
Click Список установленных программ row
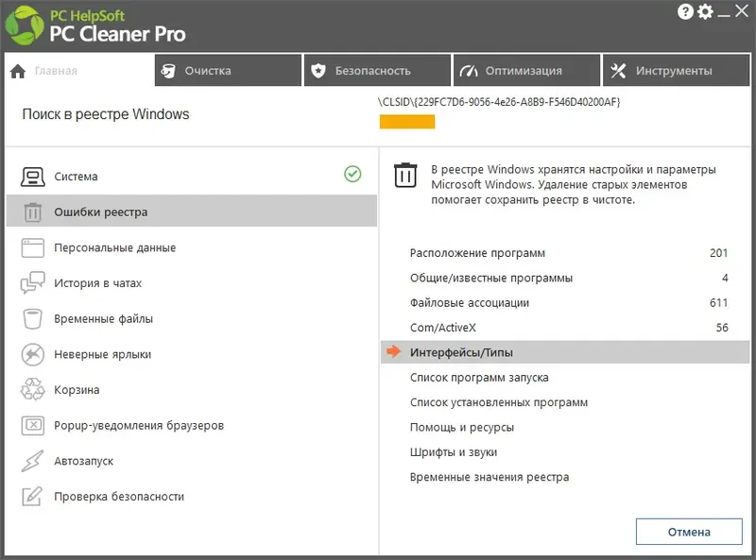565,402
